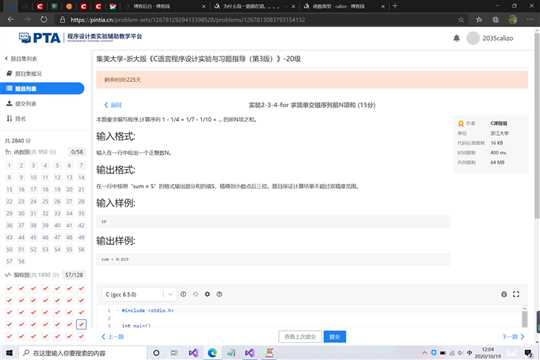Click the orange remaining time 225 days banner

[312, 80]
